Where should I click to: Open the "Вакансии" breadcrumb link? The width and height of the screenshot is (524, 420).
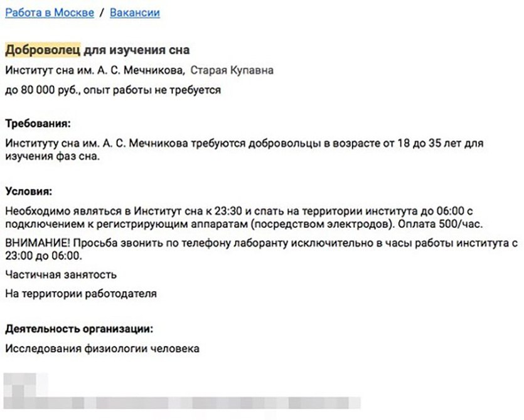(135, 13)
